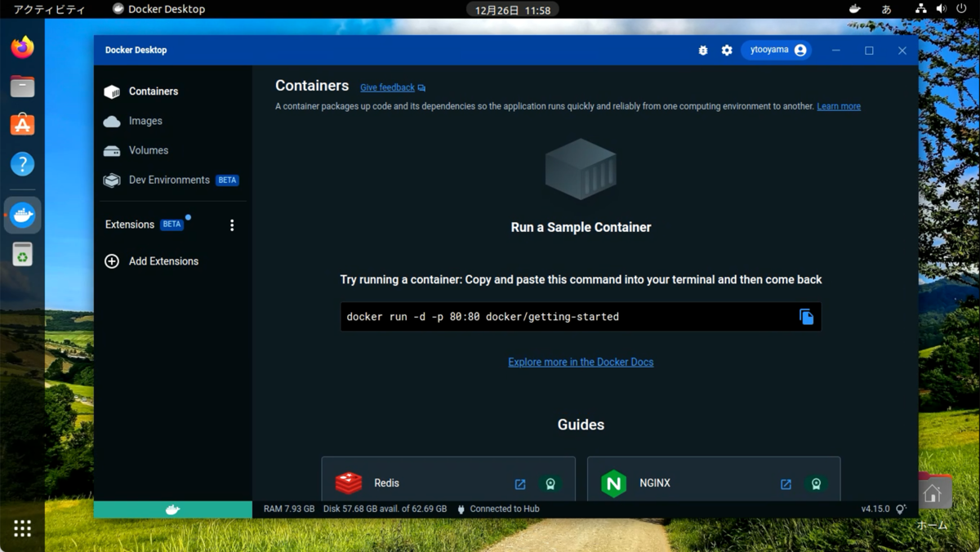The width and height of the screenshot is (980, 552).
Task: Open the troubleshoot bug icon
Action: point(703,51)
